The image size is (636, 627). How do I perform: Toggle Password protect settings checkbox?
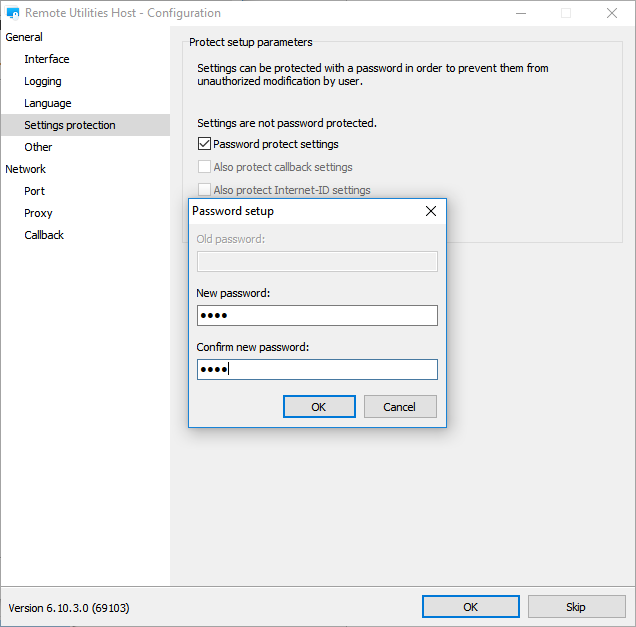point(204,144)
